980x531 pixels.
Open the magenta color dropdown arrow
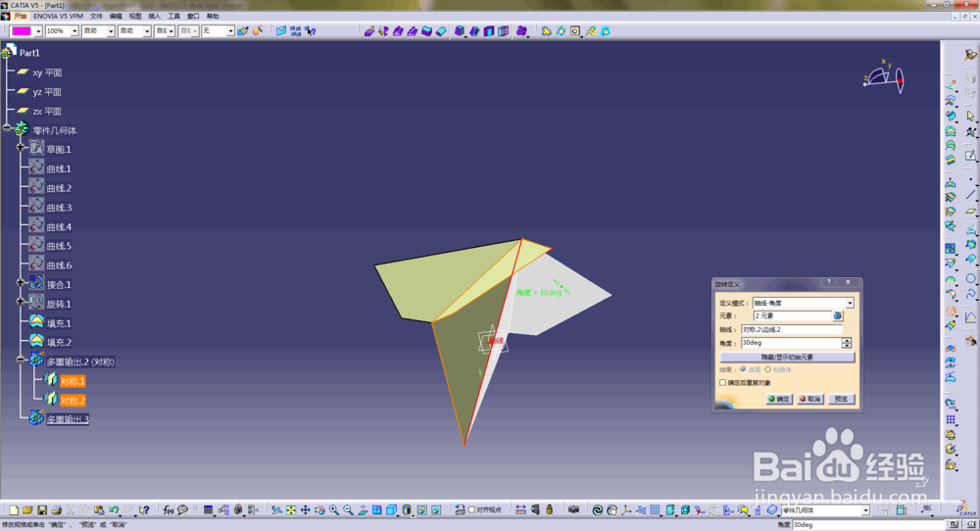(x=38, y=31)
